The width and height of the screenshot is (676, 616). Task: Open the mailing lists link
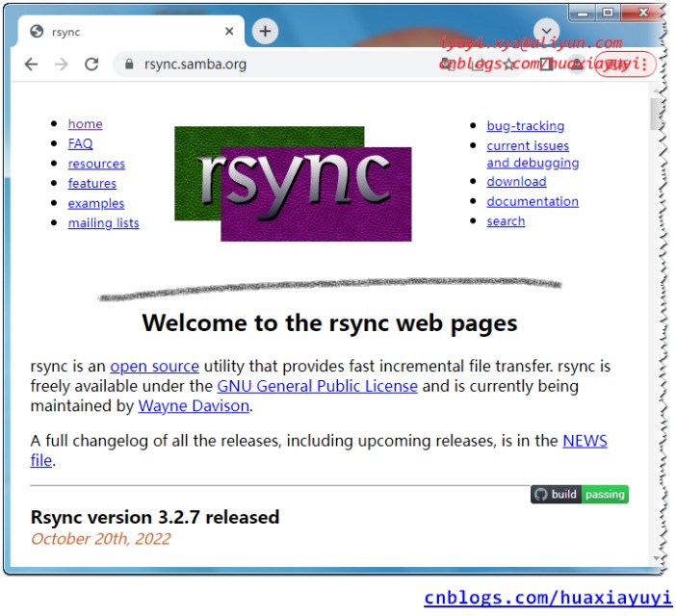[103, 222]
